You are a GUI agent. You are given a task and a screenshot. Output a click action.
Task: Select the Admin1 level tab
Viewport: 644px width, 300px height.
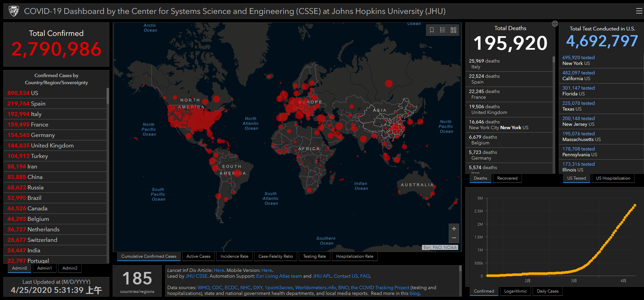[45, 268]
